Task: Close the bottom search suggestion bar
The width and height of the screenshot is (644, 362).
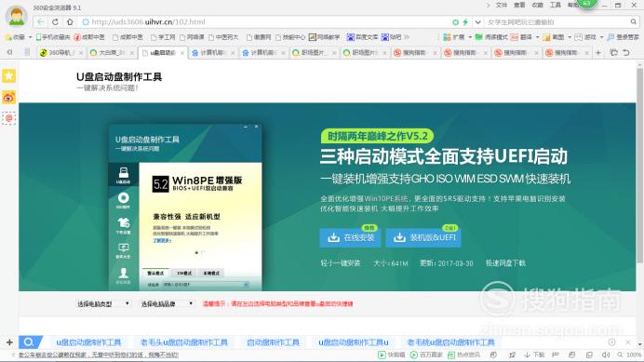Action: [x=628, y=342]
